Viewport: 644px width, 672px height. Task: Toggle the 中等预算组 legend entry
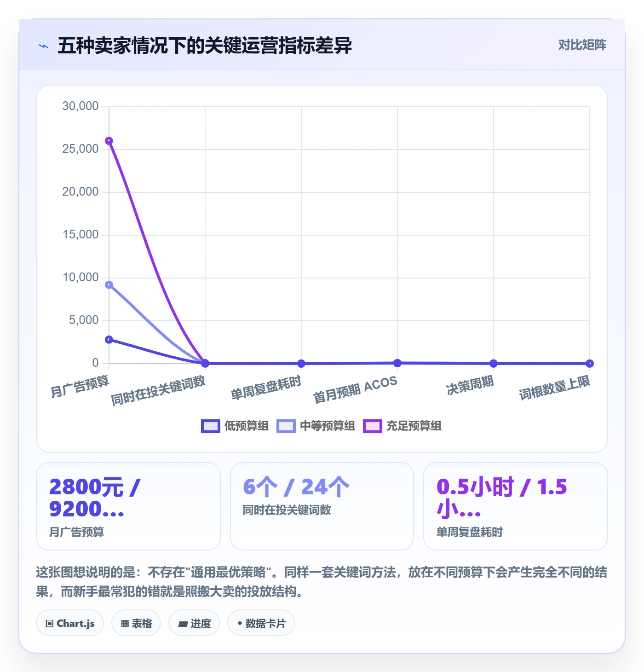click(316, 426)
